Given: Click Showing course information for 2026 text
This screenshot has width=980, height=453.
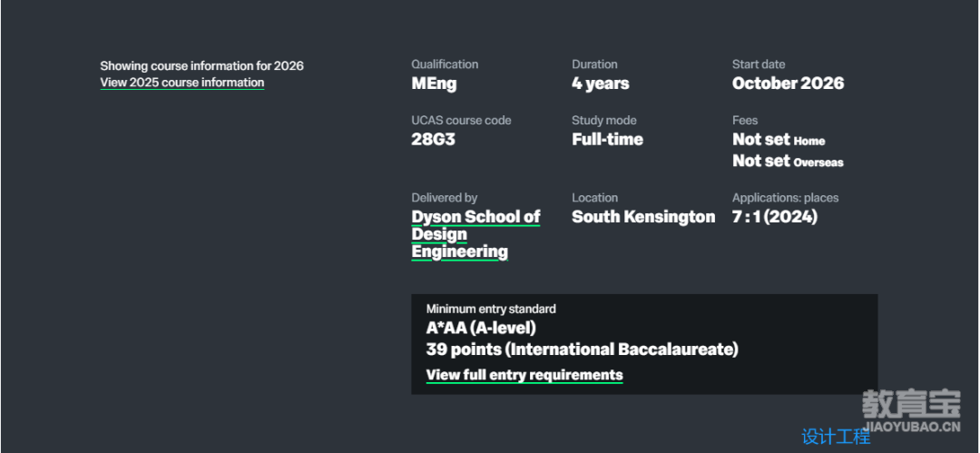Looking at the screenshot, I should (x=201, y=65).
